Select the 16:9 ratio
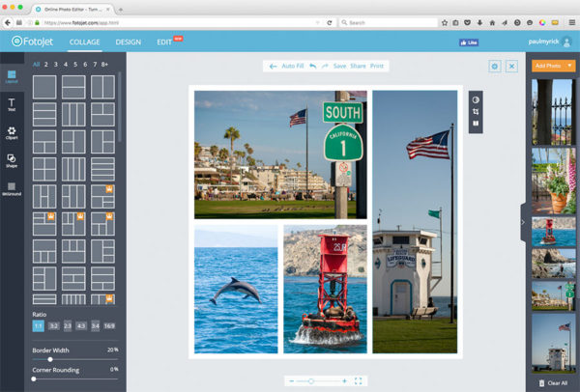The width and height of the screenshot is (580, 392). pyautogui.click(x=109, y=326)
